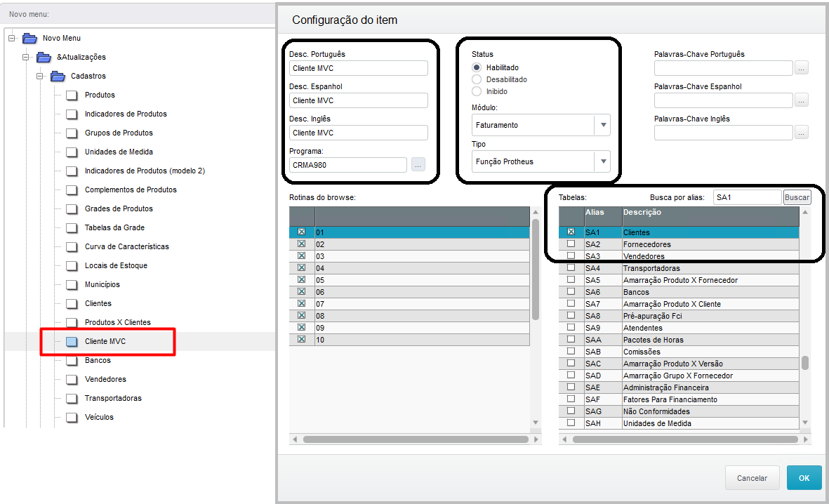Click the Veículos item icon
Viewport: 829px width, 504px height.
[72, 417]
